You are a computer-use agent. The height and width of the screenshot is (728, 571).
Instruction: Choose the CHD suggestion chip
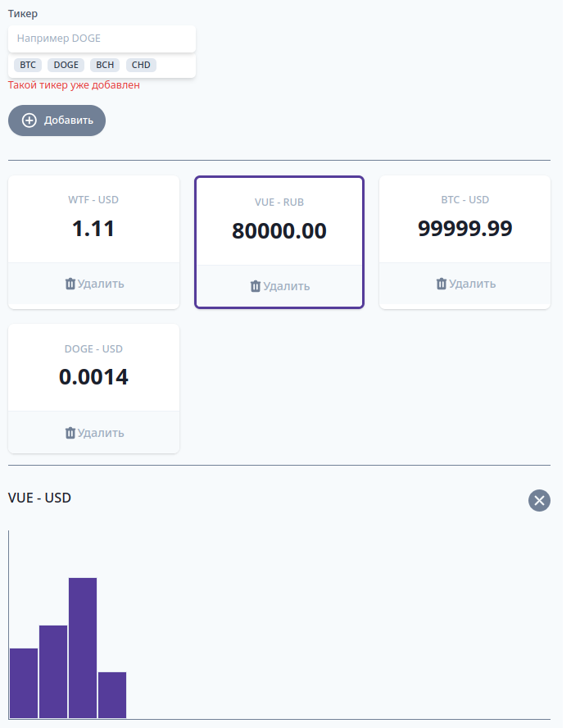[x=141, y=65]
